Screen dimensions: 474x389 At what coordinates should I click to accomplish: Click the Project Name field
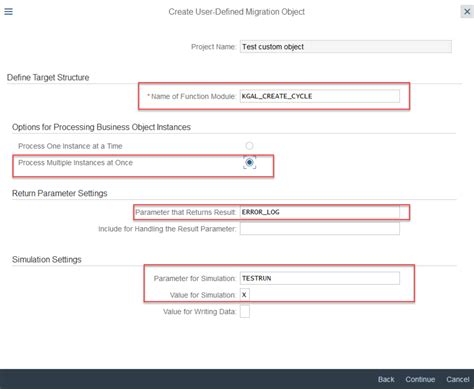pos(346,47)
